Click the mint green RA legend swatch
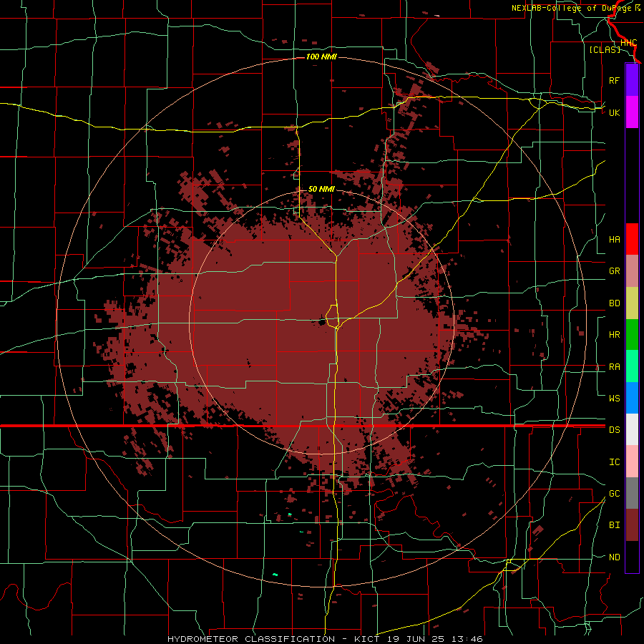This screenshot has height=644, width=644. 632,366
